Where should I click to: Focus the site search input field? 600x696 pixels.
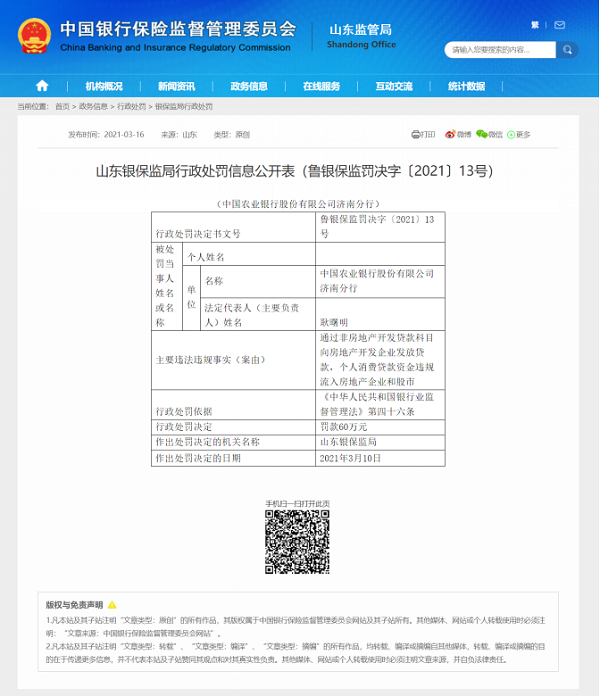tap(500, 50)
